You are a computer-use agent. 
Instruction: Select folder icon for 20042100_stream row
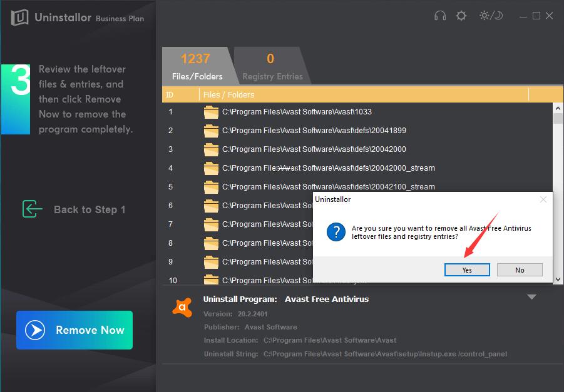pos(211,187)
